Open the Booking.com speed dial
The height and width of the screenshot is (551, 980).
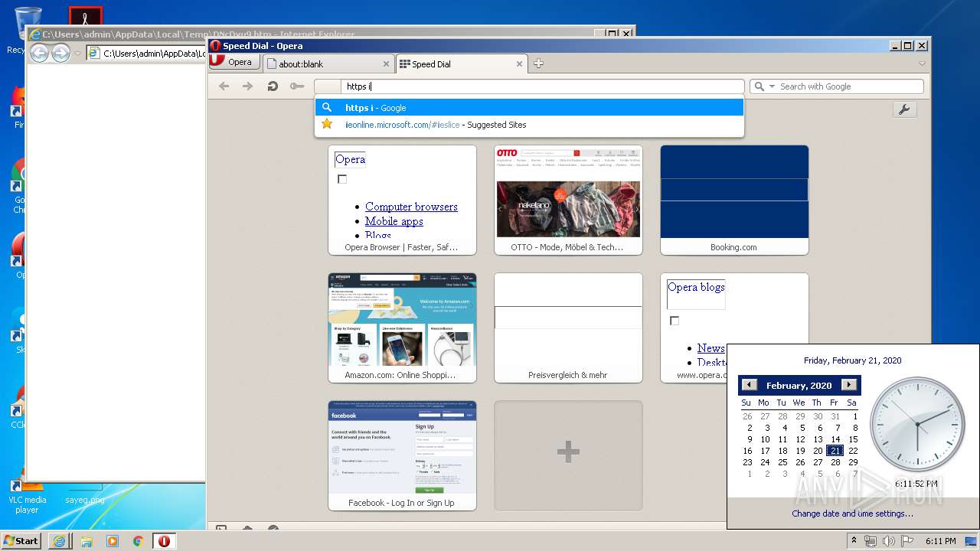point(734,200)
